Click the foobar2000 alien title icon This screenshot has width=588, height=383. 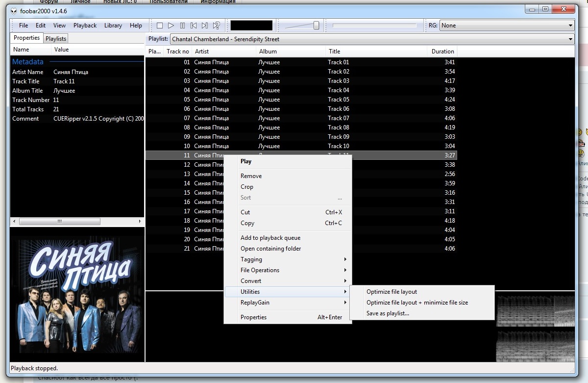tap(14, 11)
